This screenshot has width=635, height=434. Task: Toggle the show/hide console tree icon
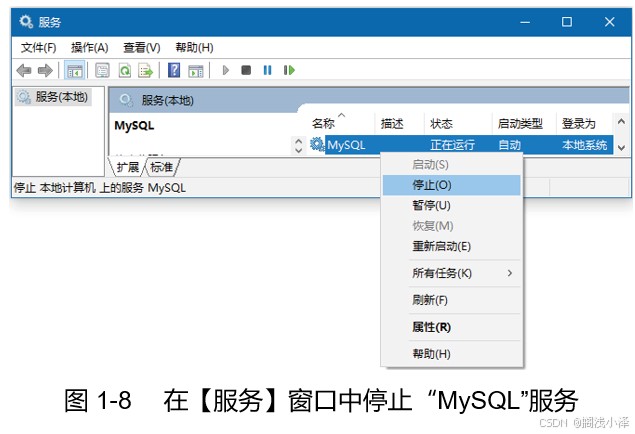[x=75, y=70]
